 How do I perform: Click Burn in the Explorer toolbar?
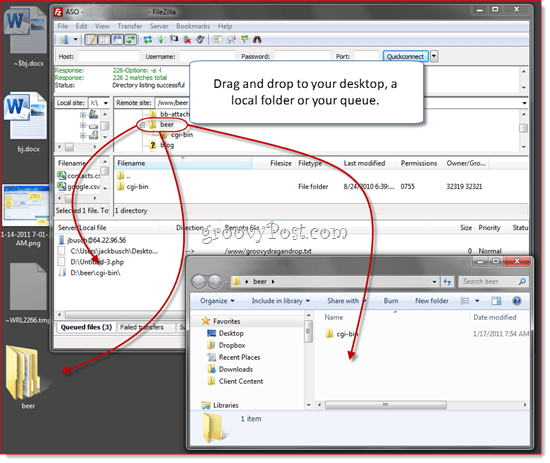click(391, 301)
